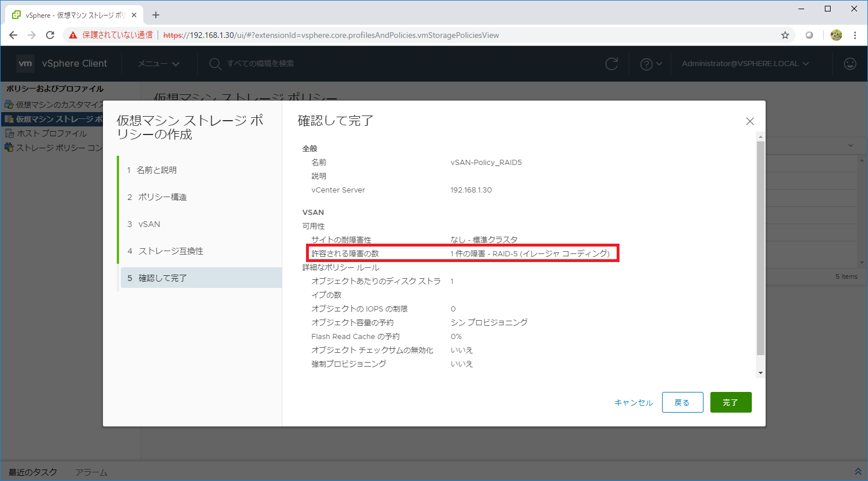Click the vSAN-Policy_RAID5 name value
This screenshot has height=481, width=868.
click(x=486, y=163)
